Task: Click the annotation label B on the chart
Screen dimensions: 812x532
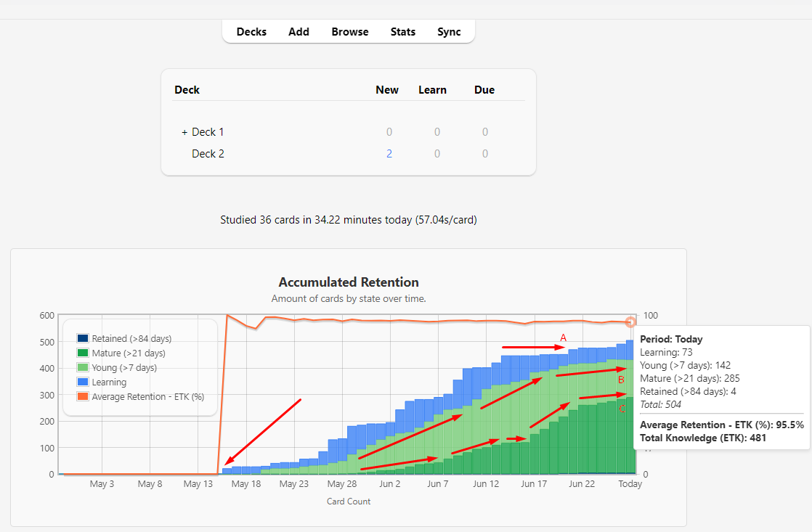Action: [x=621, y=379]
